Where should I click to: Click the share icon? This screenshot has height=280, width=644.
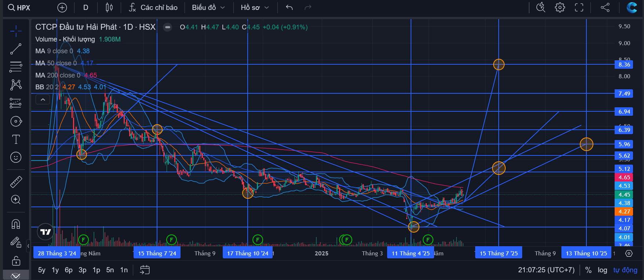click(605, 8)
